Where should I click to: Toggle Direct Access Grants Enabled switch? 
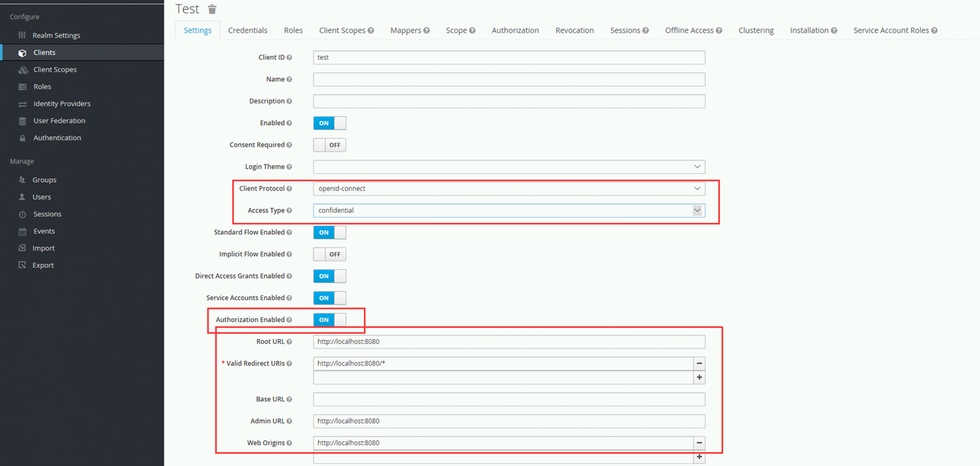click(x=330, y=276)
